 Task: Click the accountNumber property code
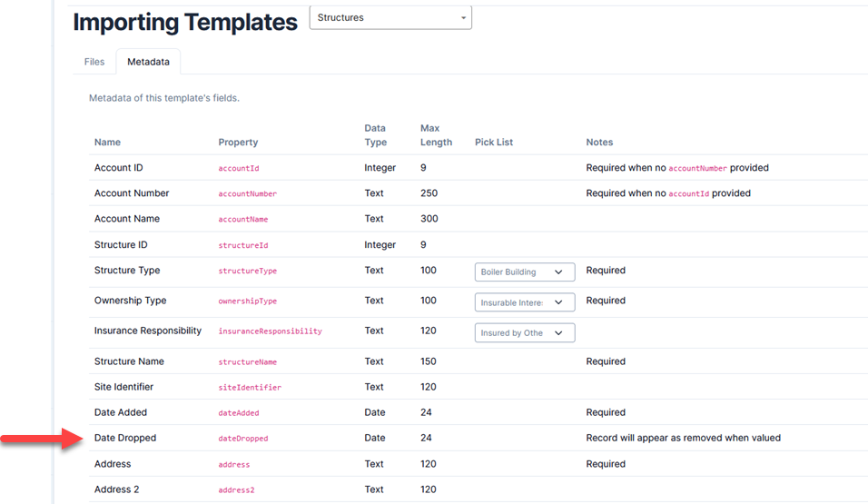(x=247, y=194)
